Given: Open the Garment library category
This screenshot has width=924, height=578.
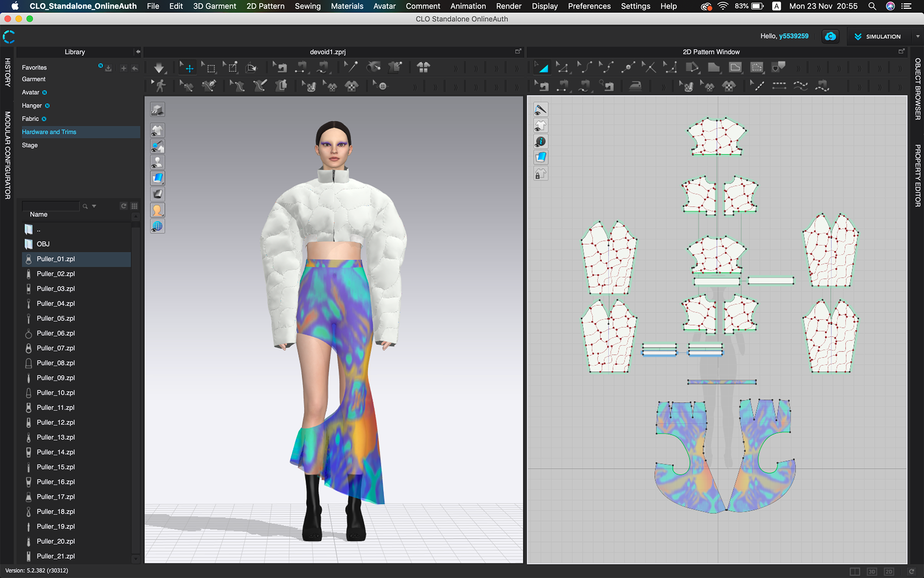Looking at the screenshot, I should click(x=34, y=79).
